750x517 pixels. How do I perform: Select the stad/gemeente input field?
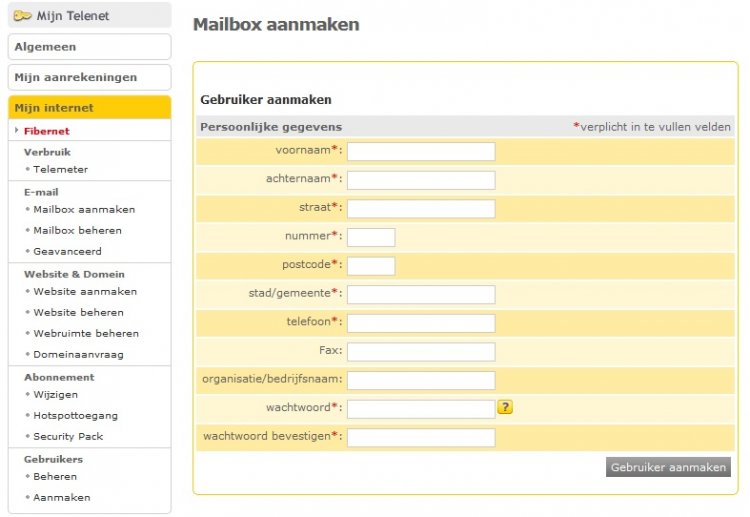(x=421, y=295)
